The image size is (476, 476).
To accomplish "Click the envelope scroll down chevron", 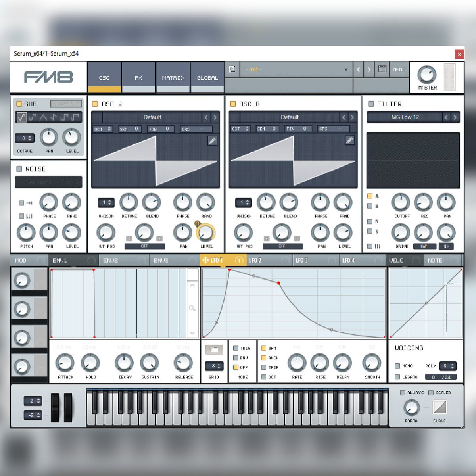I will coord(192,333).
